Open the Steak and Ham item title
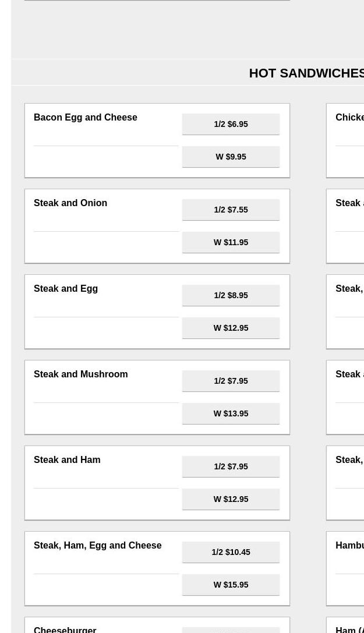 [x=67, y=460]
